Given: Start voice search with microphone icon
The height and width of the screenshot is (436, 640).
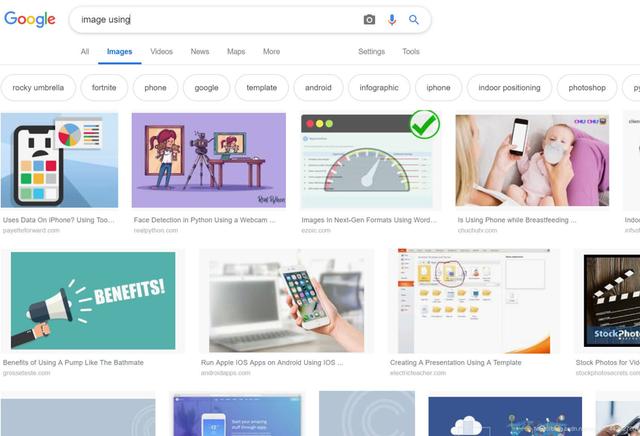Looking at the screenshot, I should coord(392,20).
